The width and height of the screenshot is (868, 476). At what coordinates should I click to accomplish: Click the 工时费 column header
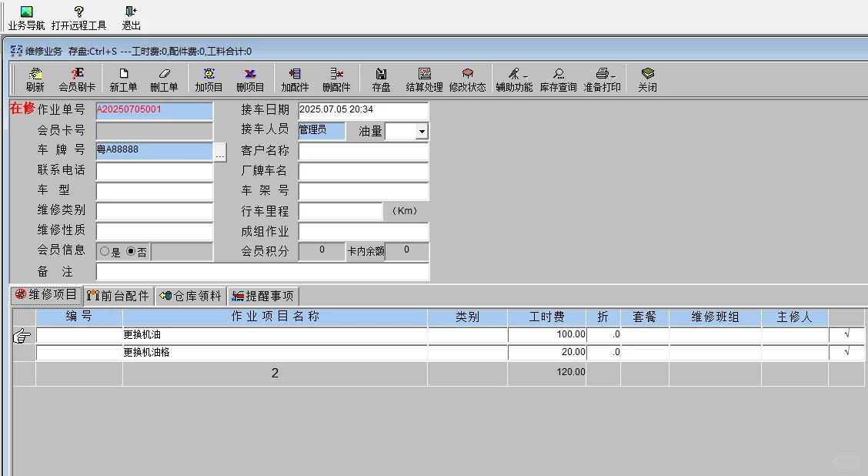546,317
